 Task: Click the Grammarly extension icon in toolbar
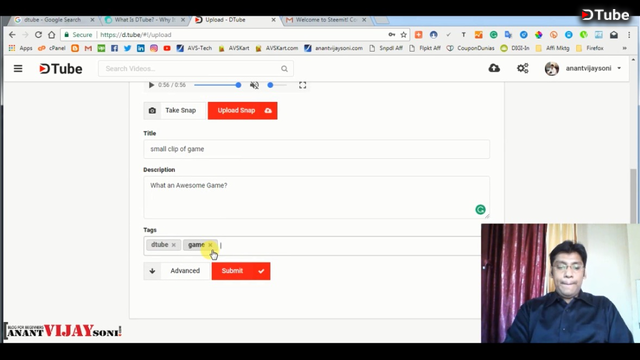point(493,35)
